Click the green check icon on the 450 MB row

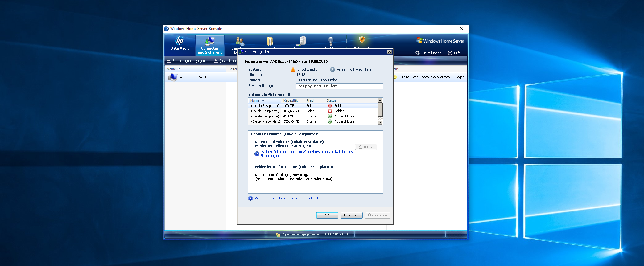click(x=330, y=116)
